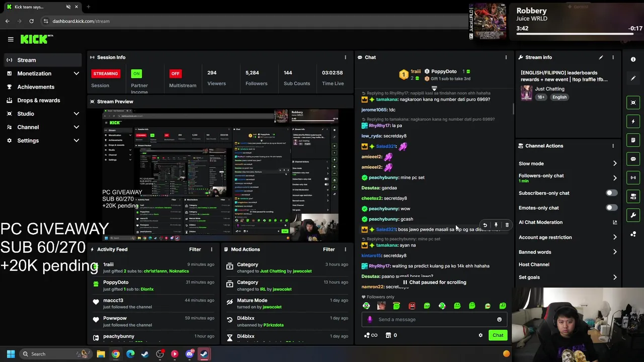Open Activity Feed Filter
The width and height of the screenshot is (644, 362).
195,249
